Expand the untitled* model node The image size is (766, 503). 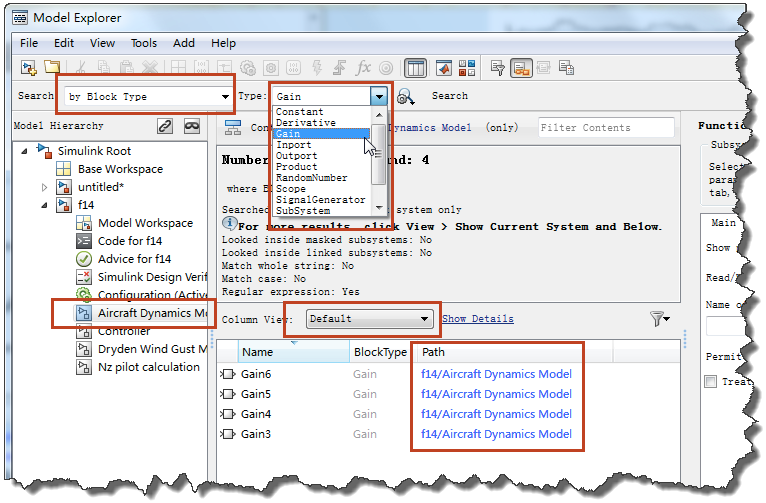pyautogui.click(x=44, y=188)
